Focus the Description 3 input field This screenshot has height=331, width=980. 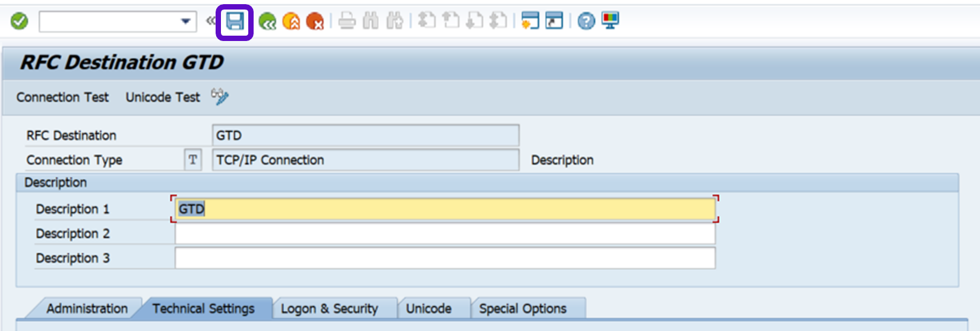444,259
